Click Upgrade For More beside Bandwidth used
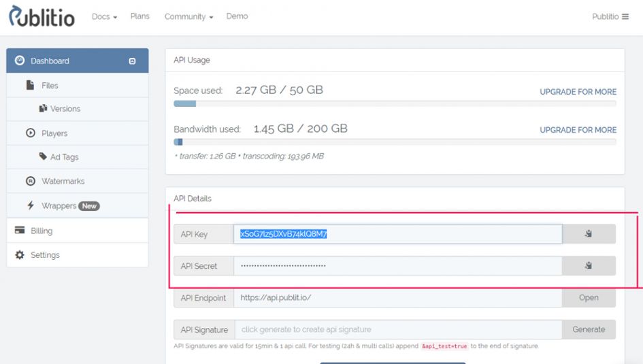The image size is (643, 364). (578, 130)
